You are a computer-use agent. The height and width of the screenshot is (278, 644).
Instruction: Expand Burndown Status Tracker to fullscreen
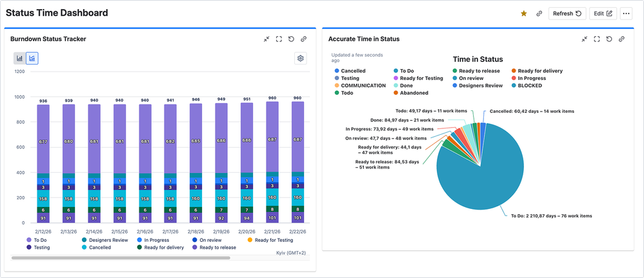tap(279, 39)
